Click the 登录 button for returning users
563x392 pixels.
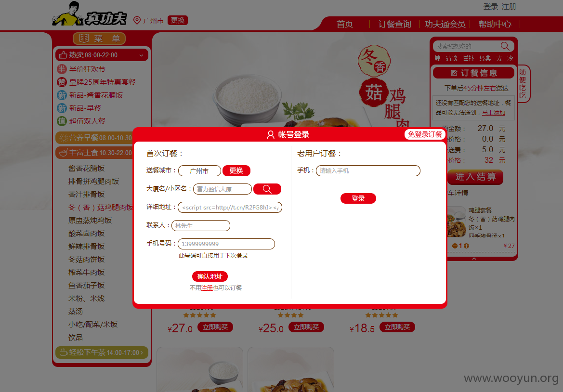coord(358,198)
